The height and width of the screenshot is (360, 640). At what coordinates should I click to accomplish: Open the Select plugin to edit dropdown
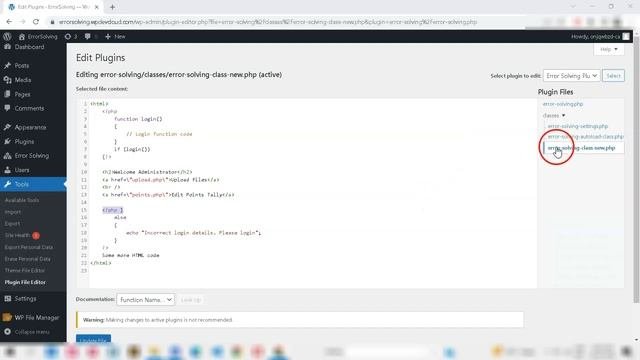tap(571, 76)
